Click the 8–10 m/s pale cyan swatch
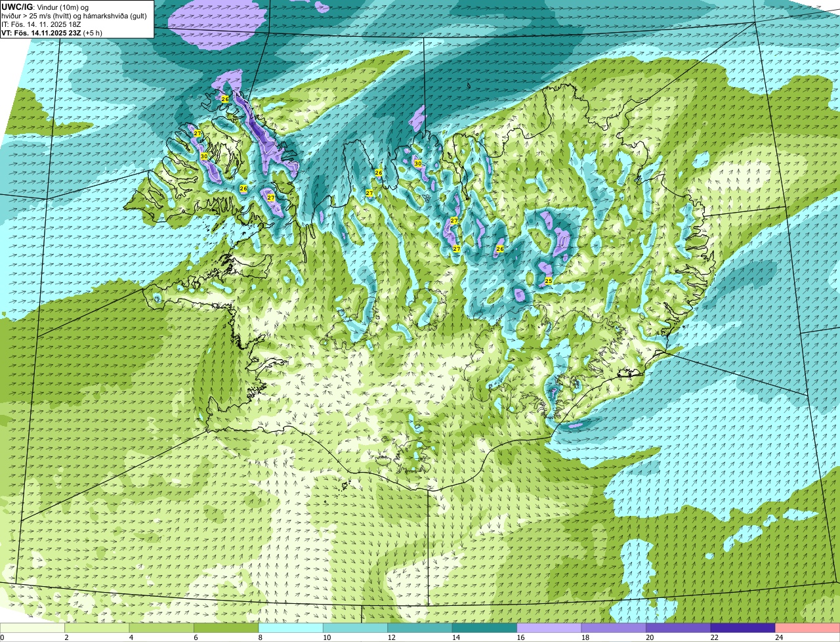Image resolution: width=840 pixels, height=642 pixels. pos(291,628)
